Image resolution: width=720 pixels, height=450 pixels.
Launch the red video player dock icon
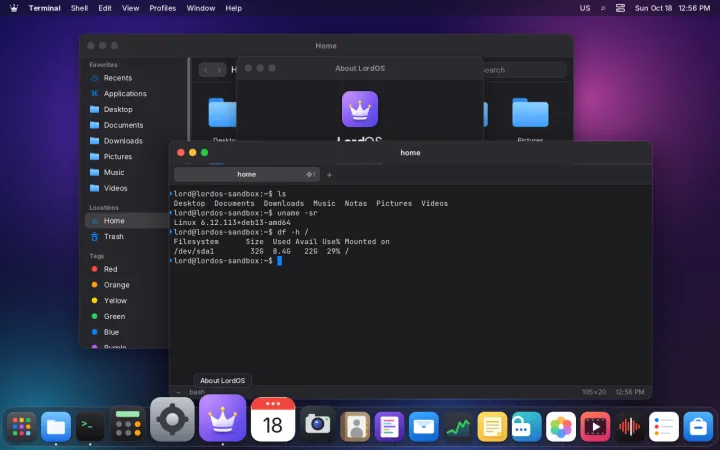point(595,427)
